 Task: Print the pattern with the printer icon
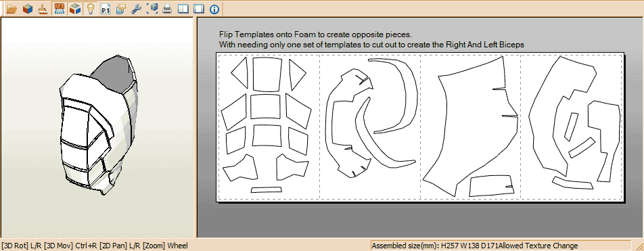(167, 9)
